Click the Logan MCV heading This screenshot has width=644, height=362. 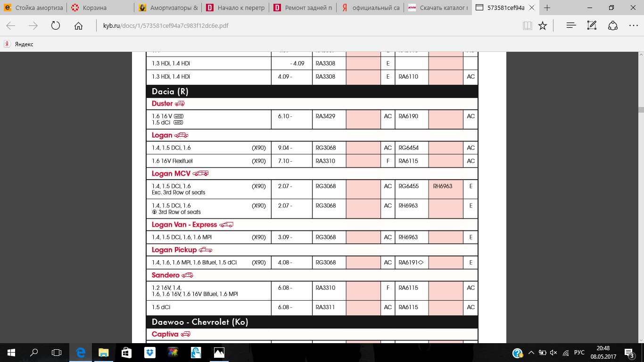click(171, 173)
